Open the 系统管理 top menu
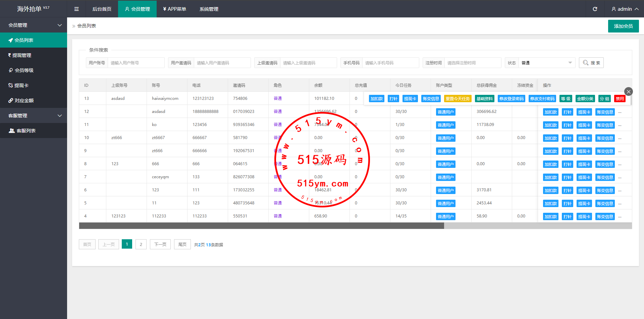 (209, 9)
